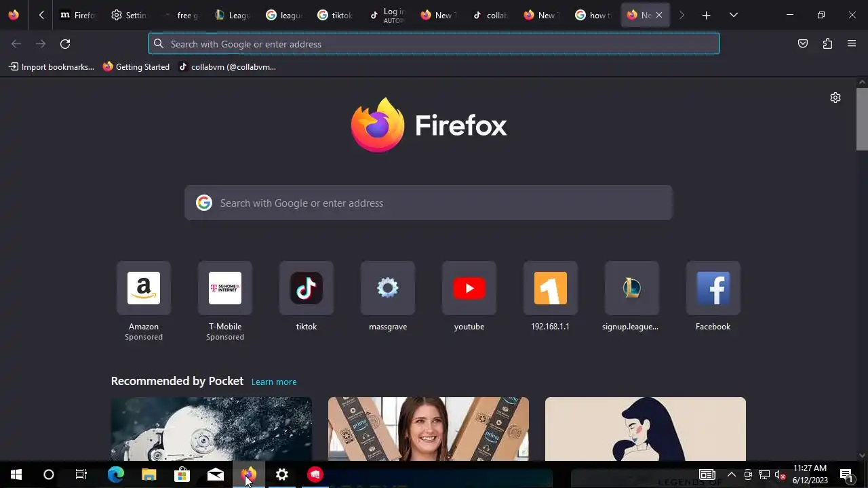The height and width of the screenshot is (488, 868).
Task: Open Import bookmarks bookmark
Action: coord(52,67)
